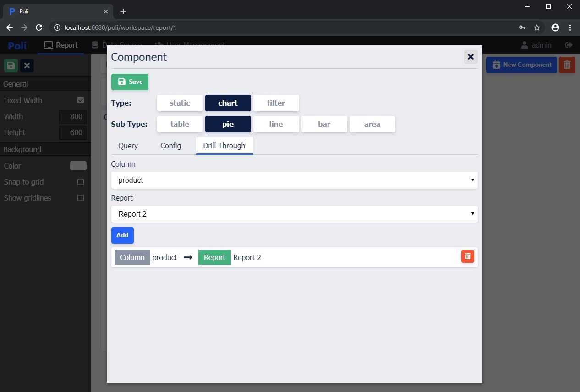Viewport: 580px width, 392px height.
Task: Open the Column dropdown showing product
Action: [294, 180]
